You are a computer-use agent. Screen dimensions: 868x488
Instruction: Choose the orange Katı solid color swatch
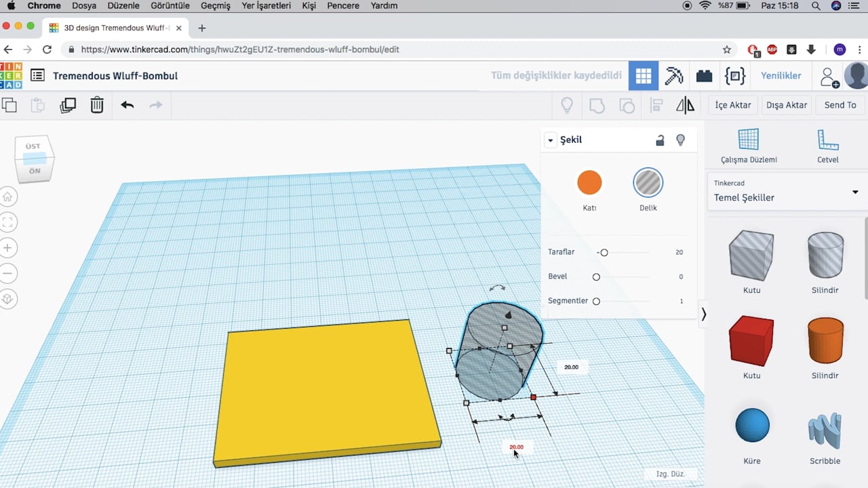[589, 183]
